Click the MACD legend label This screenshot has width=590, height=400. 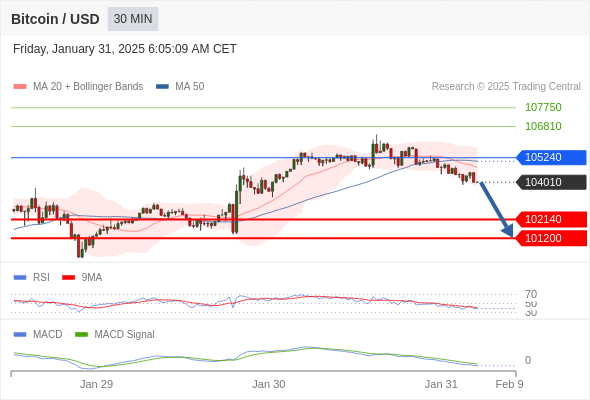coord(48,335)
